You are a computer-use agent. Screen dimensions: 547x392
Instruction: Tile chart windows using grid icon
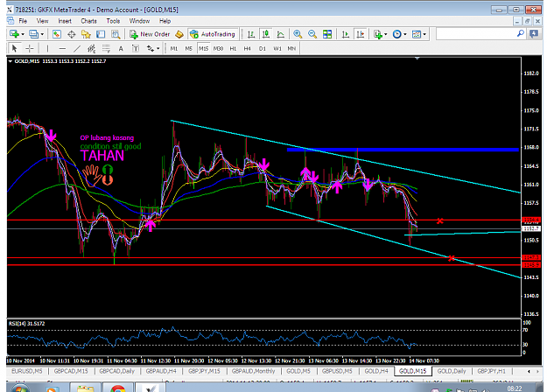pyautogui.click(x=327, y=34)
